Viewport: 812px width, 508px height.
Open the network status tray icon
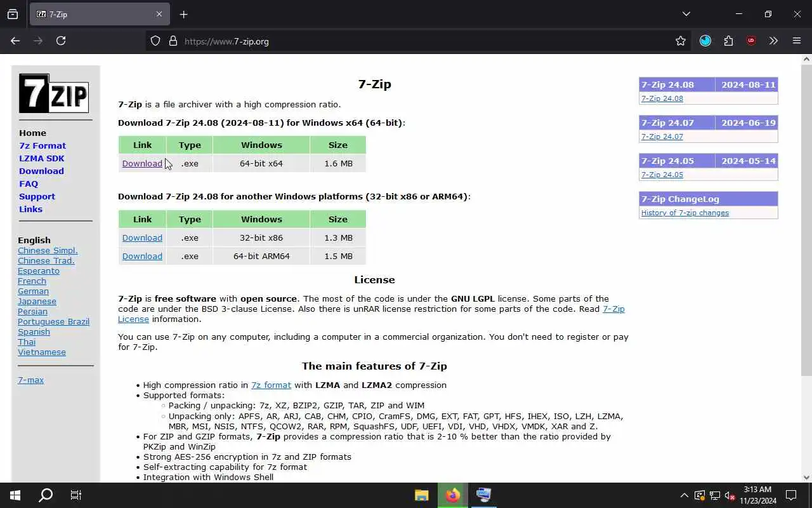pyautogui.click(x=714, y=495)
